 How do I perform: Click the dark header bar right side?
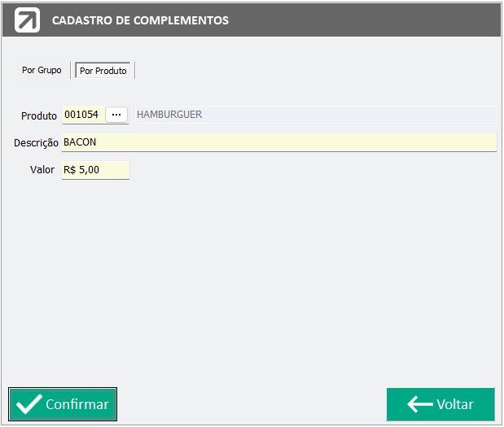[407, 20]
